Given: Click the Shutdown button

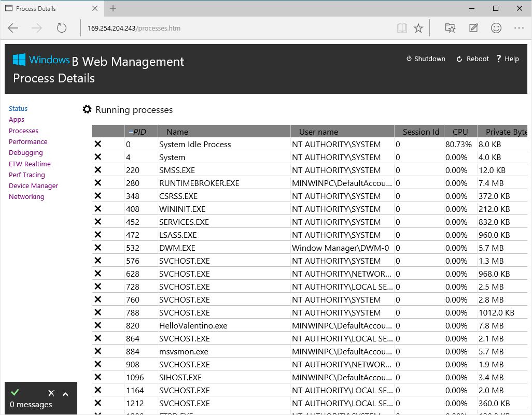Looking at the screenshot, I should pos(426,59).
